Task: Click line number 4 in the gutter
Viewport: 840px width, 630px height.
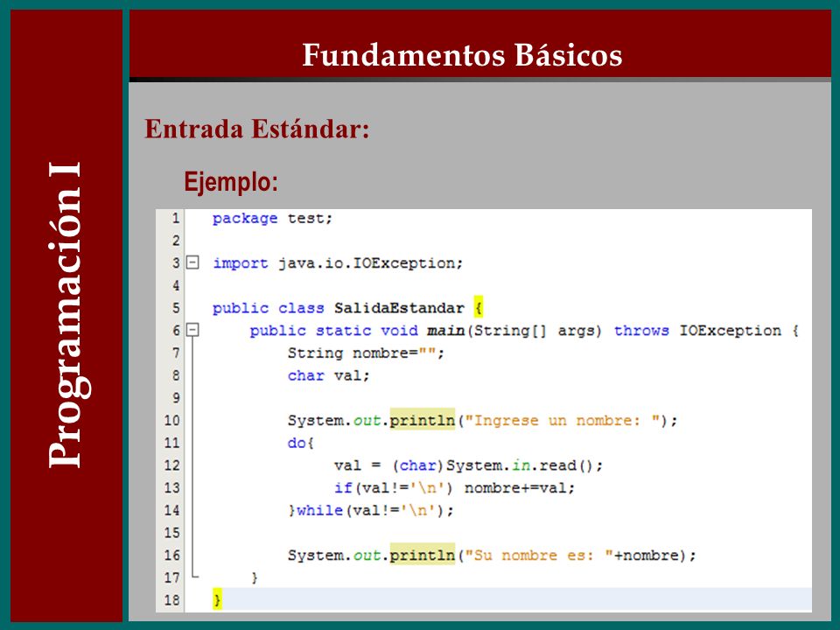Action: [x=176, y=285]
